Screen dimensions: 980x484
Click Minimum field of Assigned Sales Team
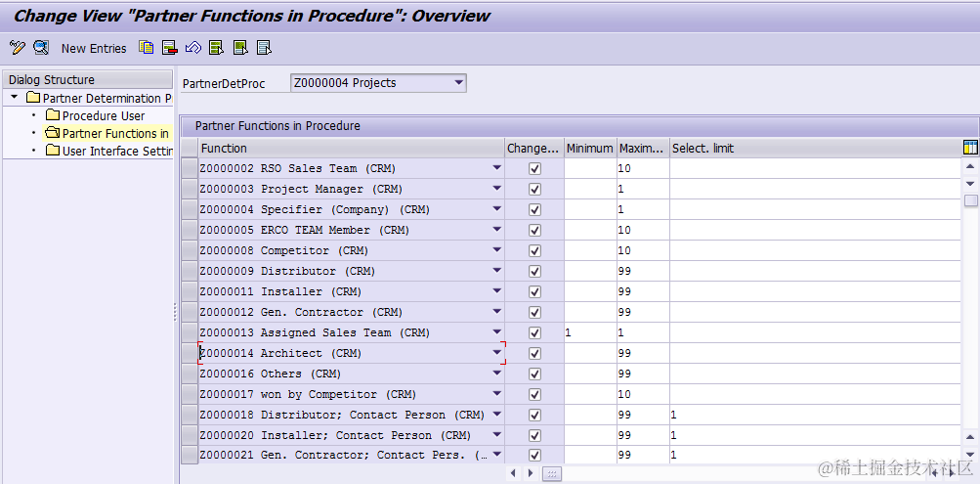[590, 332]
